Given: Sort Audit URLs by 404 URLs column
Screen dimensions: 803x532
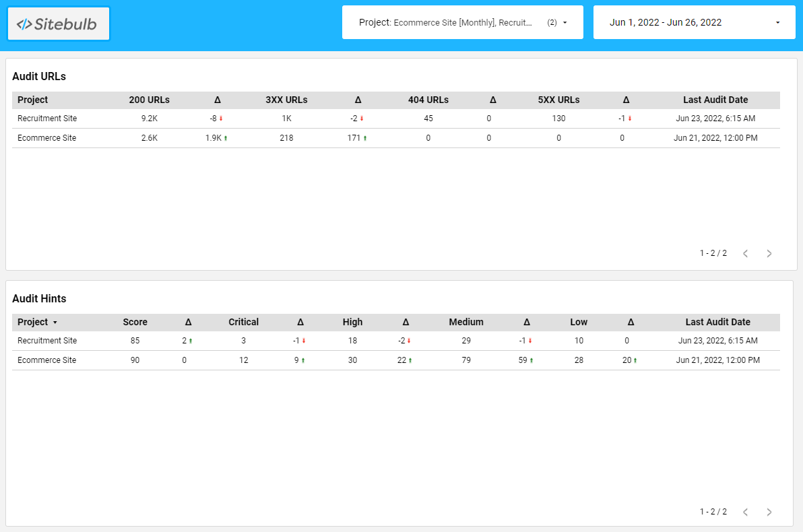Looking at the screenshot, I should coord(428,100).
